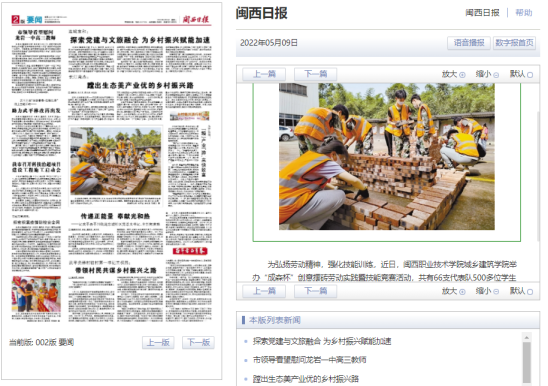The height and width of the screenshot is (386, 548).
Task: Open the 数字报首页 home button
Action: (514, 43)
